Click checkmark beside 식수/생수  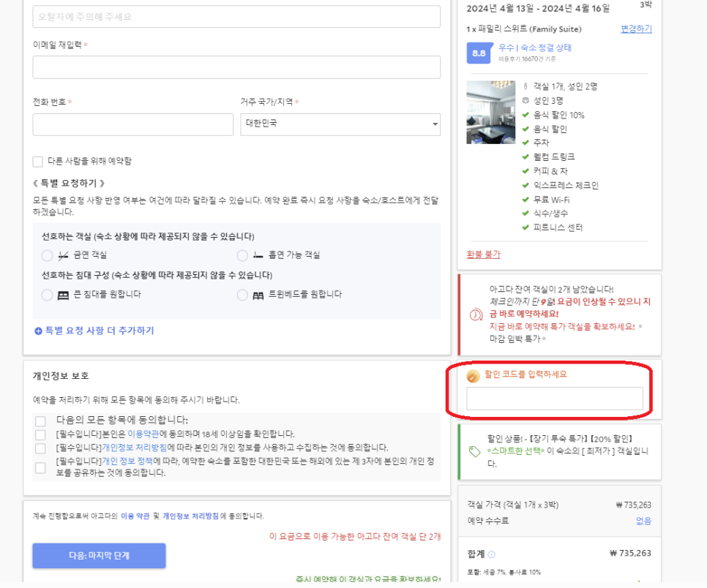(525, 214)
